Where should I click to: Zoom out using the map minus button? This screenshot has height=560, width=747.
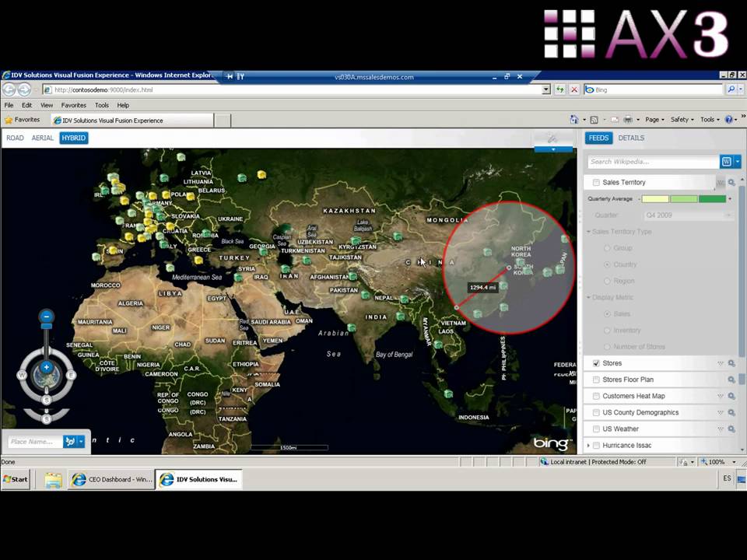coord(46,317)
